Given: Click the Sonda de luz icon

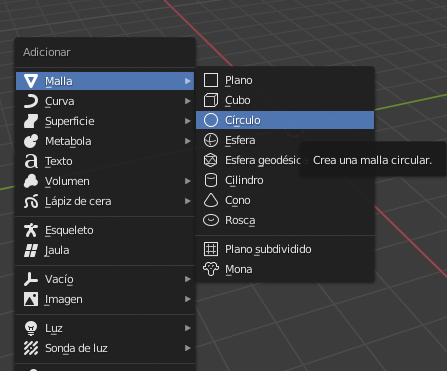Looking at the screenshot, I should 31,348.
